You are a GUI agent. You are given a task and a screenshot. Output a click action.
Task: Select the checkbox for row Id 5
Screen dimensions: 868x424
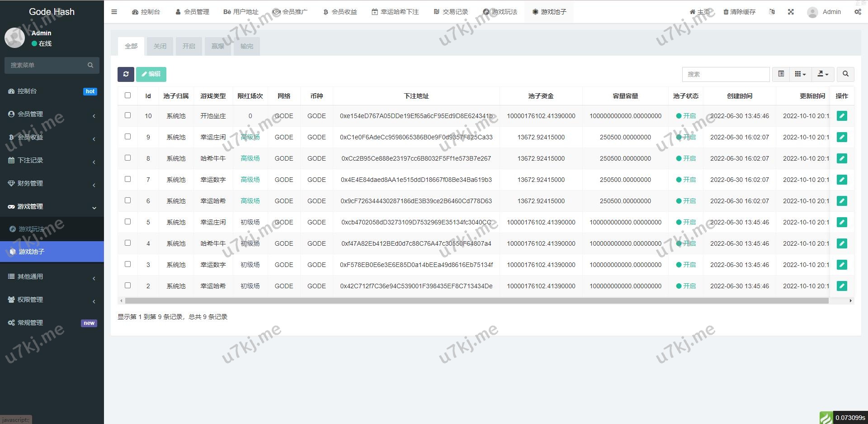click(128, 222)
